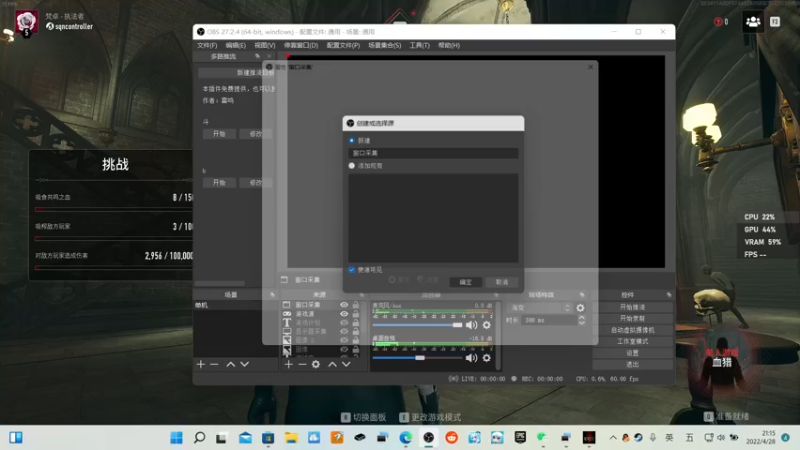Toggle visibility of the text source row
Viewport: 800px width, 450px height.
pos(344,322)
